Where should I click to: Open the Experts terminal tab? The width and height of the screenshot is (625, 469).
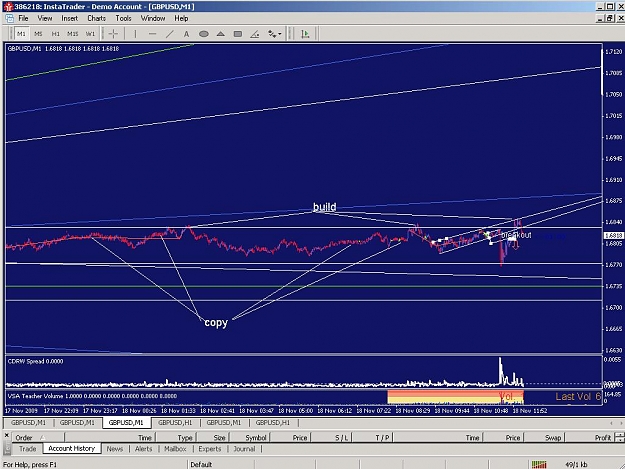(210, 449)
